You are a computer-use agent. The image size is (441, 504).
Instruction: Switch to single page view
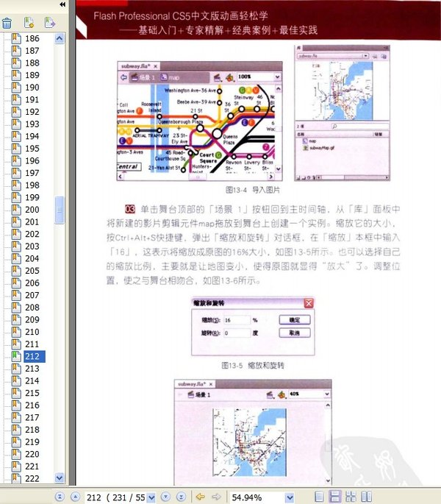click(319, 497)
